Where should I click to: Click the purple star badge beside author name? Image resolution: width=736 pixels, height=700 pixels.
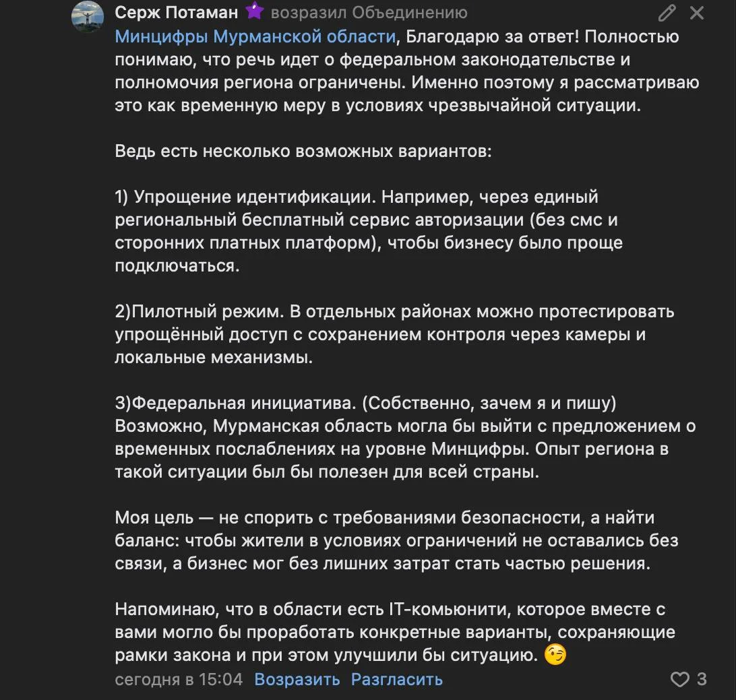[254, 11]
